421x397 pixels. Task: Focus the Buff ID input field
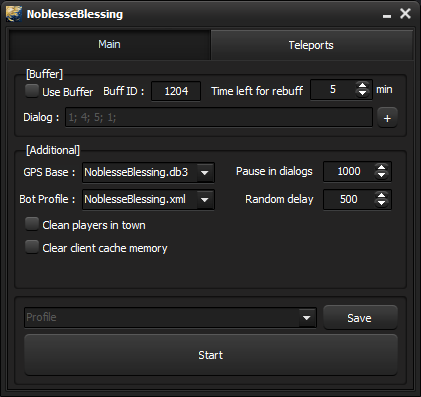(176, 91)
